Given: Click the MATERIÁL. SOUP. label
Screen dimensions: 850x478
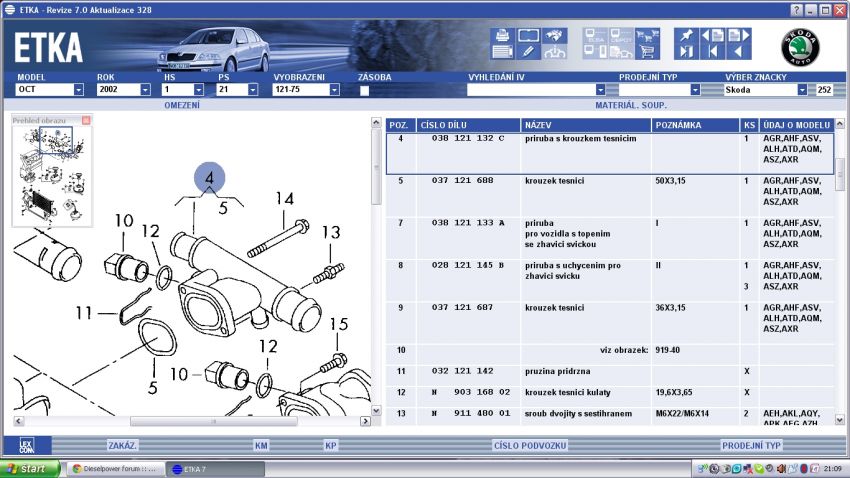Looking at the screenshot, I should [x=630, y=104].
